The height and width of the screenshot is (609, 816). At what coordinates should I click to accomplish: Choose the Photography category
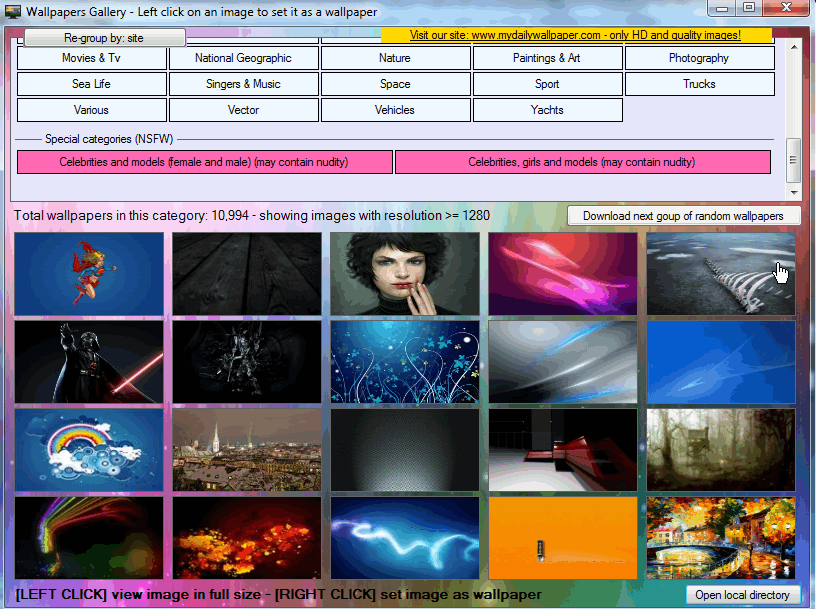pyautogui.click(x=699, y=58)
